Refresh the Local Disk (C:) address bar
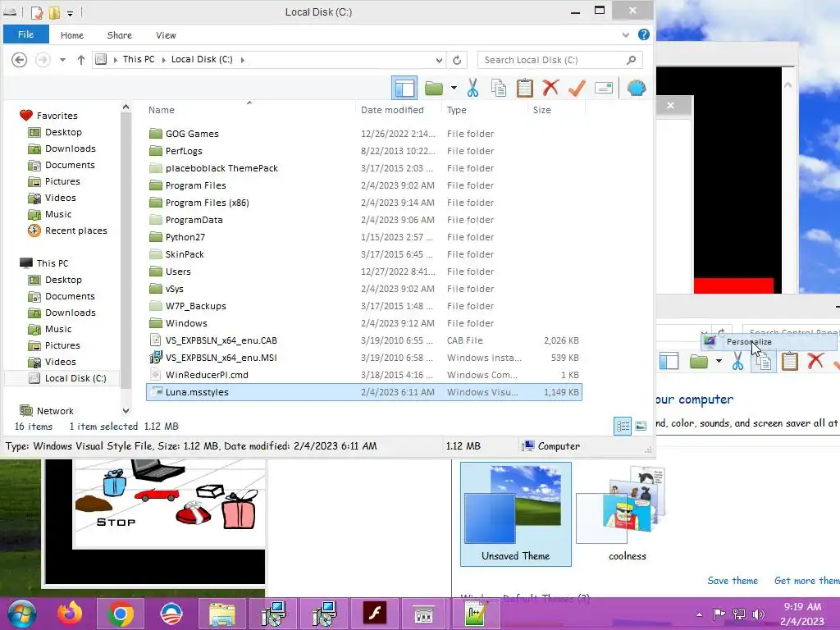 457,60
